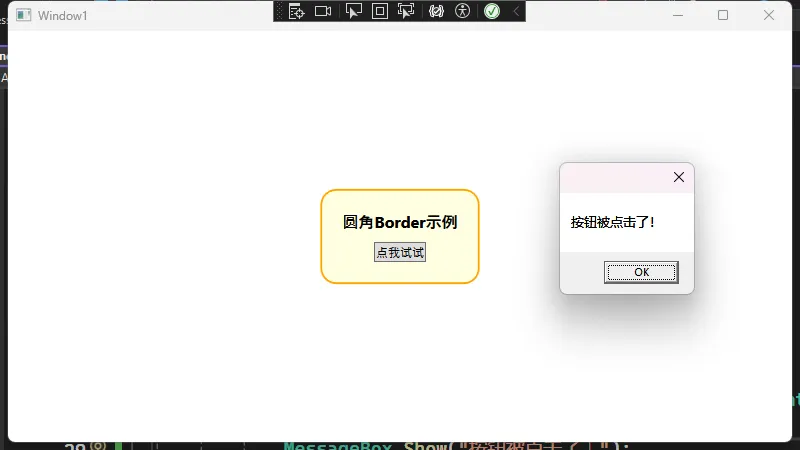Click the 圆角Border示例 heading text
The image size is (800, 450).
[400, 222]
